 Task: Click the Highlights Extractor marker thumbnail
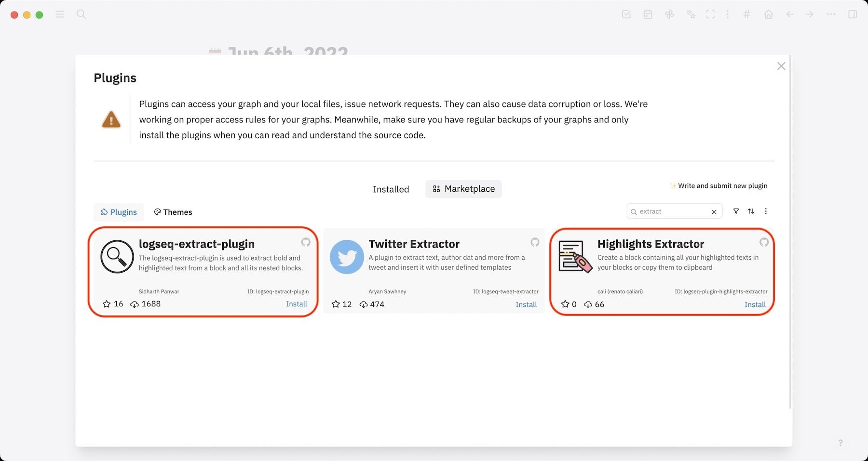click(575, 257)
